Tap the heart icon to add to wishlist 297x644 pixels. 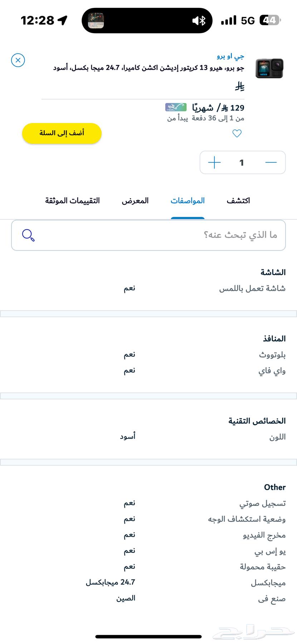(x=237, y=133)
